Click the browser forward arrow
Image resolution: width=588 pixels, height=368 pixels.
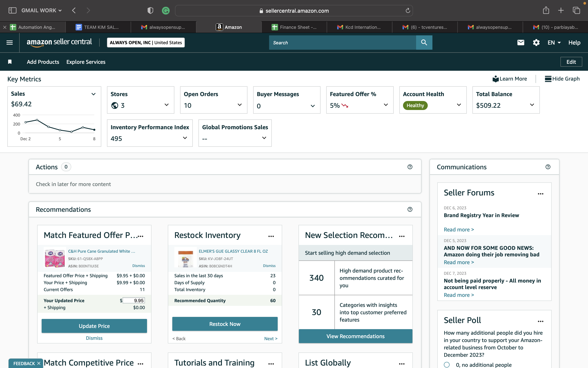(88, 10)
